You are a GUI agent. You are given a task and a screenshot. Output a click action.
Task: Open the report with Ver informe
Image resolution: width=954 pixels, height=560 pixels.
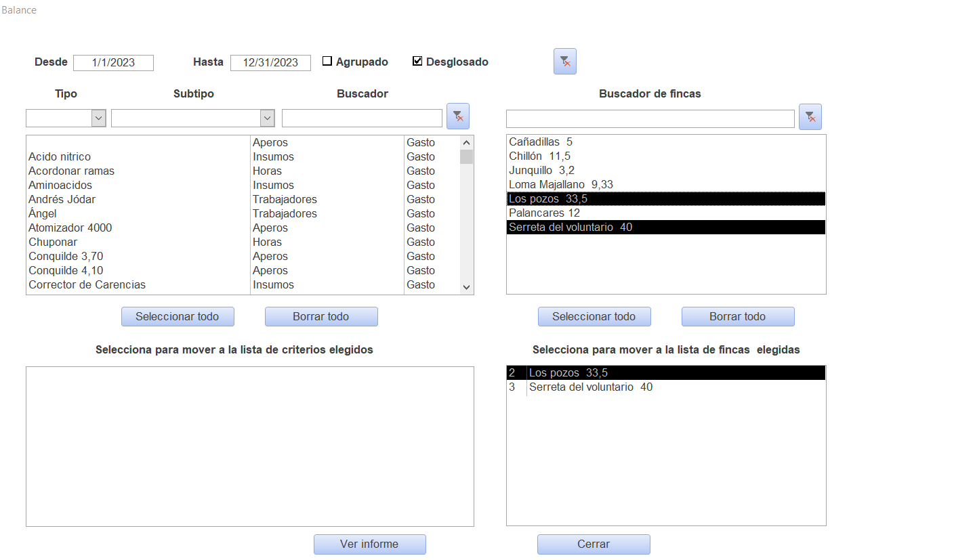pyautogui.click(x=370, y=544)
